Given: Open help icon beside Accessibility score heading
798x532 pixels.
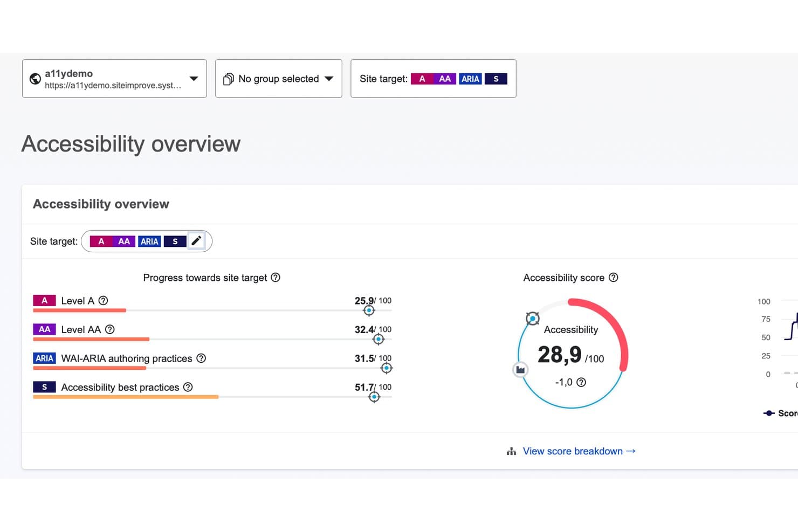Looking at the screenshot, I should (614, 278).
